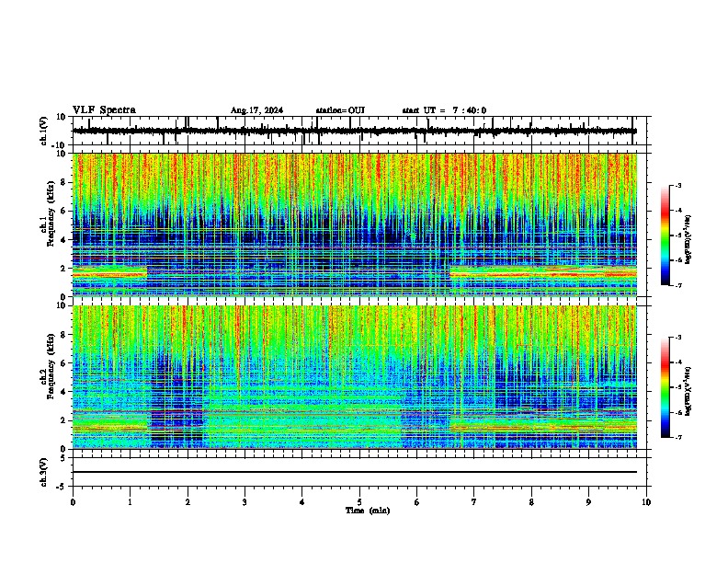Click ch.1 spectrogram frequency tick label 4
Screen dimensions: 728x563
tap(64, 240)
